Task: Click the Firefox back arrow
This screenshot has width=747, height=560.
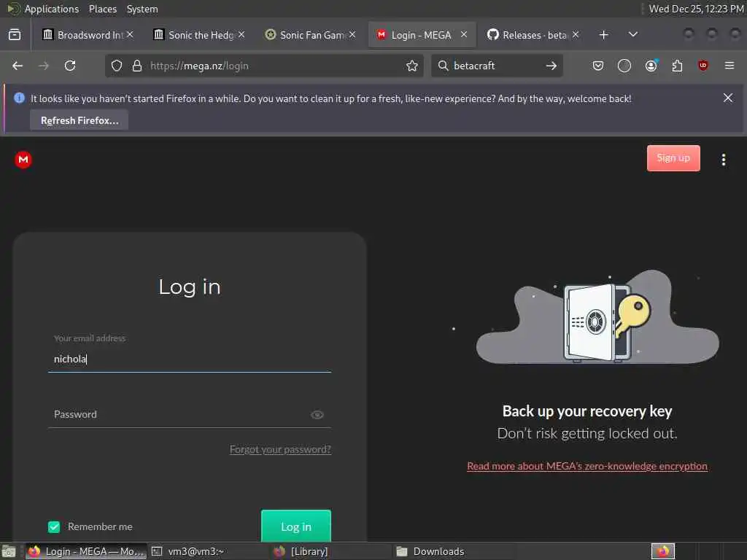Action: [18, 66]
